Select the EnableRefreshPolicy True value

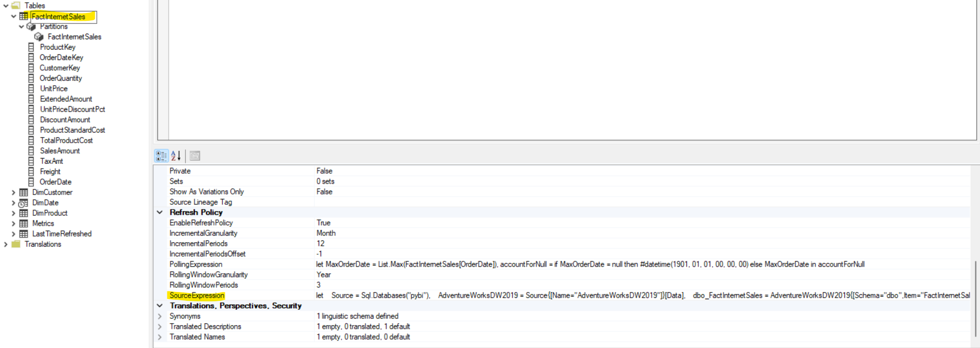point(324,223)
